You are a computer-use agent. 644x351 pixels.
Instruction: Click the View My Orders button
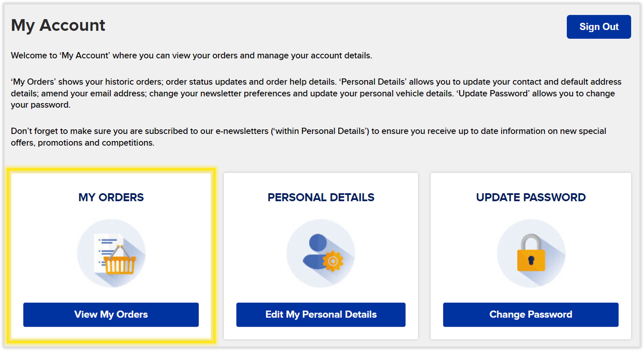pos(111,315)
